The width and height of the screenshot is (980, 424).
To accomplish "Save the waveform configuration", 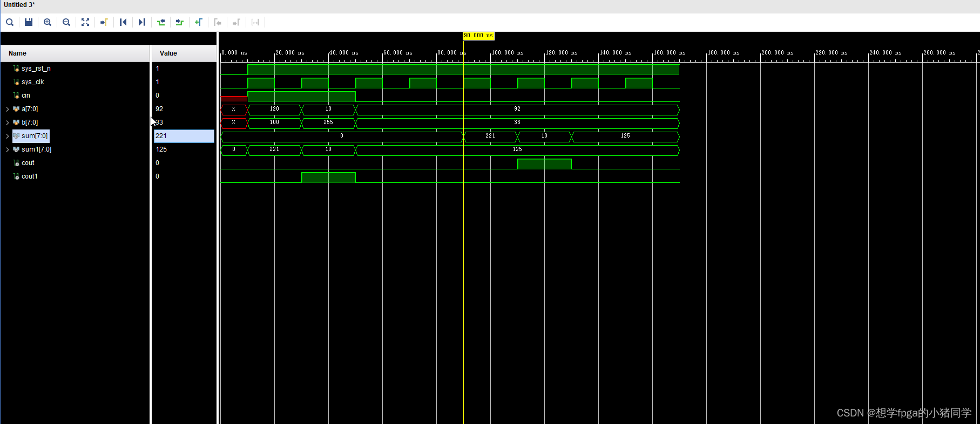I will pyautogui.click(x=29, y=22).
